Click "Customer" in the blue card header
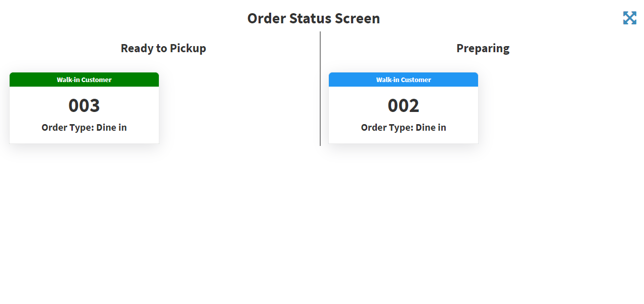This screenshot has width=644, height=304. coord(416,80)
